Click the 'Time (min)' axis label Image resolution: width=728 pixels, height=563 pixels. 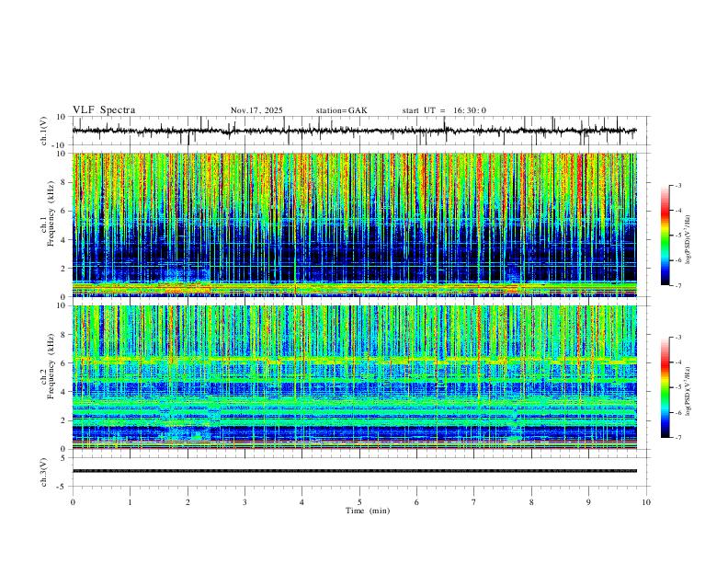click(x=368, y=511)
